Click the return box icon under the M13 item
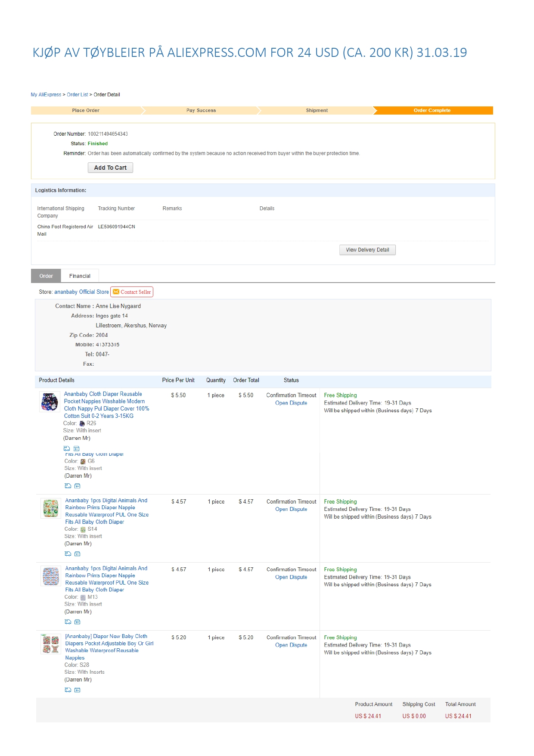This screenshot has width=534, height=756. [78, 622]
